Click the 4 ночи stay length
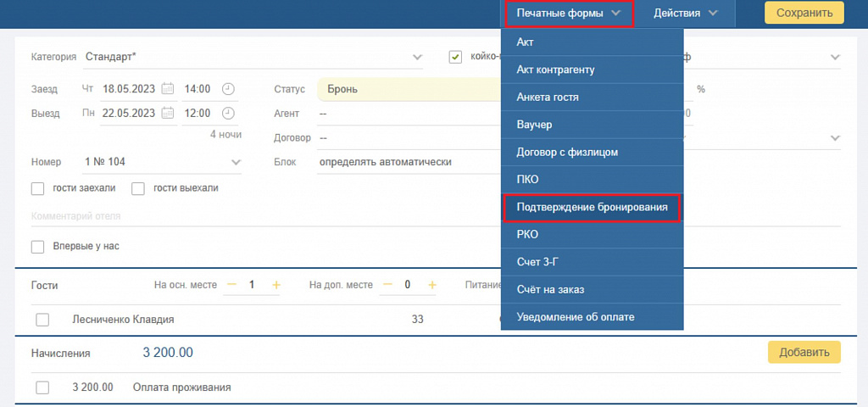 point(225,134)
